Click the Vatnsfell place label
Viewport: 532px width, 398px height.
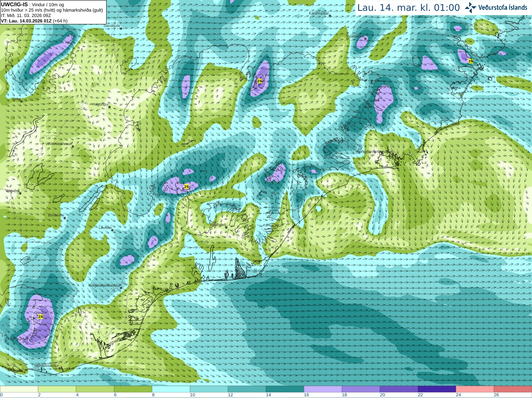click(12, 190)
